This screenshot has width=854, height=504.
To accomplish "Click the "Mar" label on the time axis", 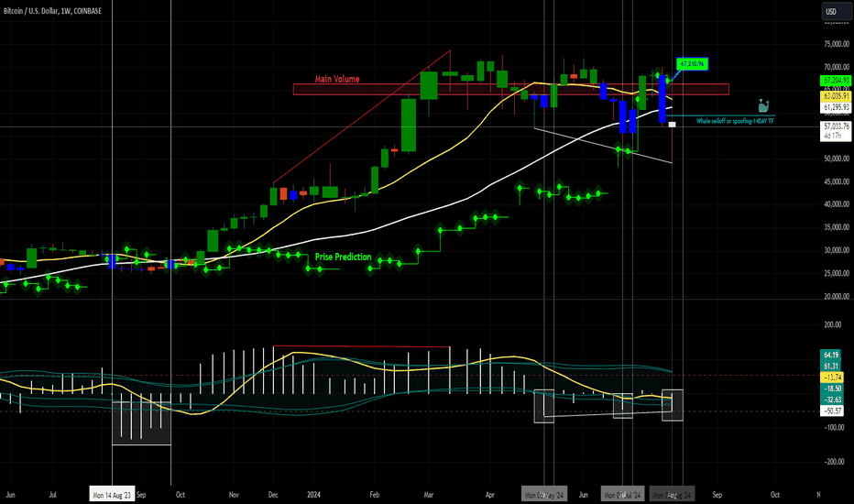I will tap(429, 495).
